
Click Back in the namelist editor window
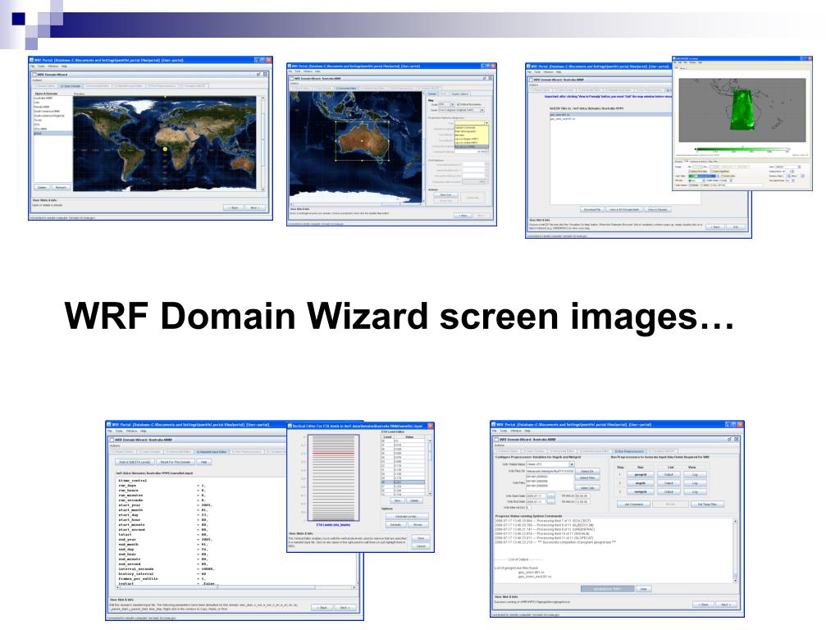click(322, 608)
